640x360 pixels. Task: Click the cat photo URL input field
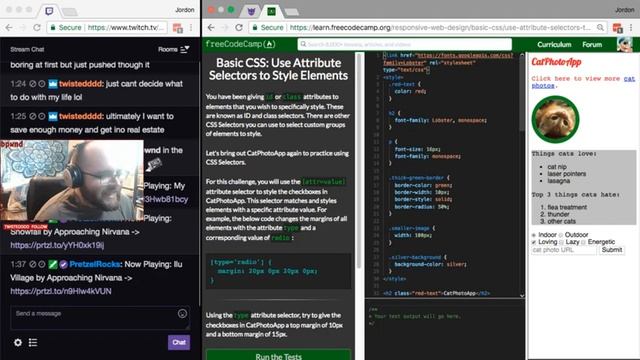564,250
